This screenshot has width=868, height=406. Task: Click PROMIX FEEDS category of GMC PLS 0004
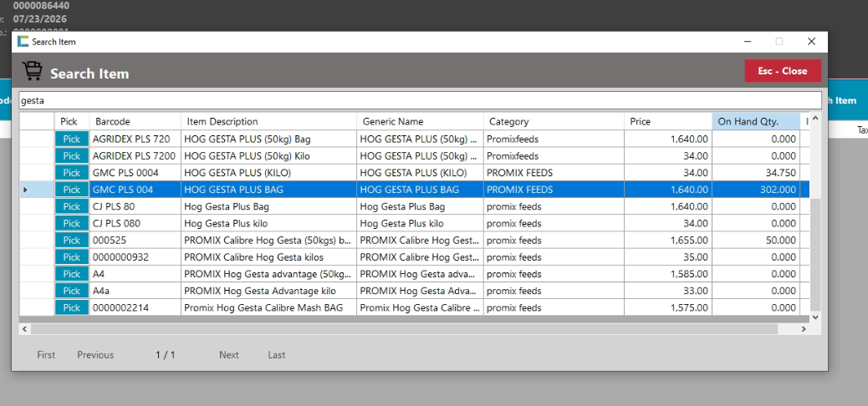[x=554, y=173]
